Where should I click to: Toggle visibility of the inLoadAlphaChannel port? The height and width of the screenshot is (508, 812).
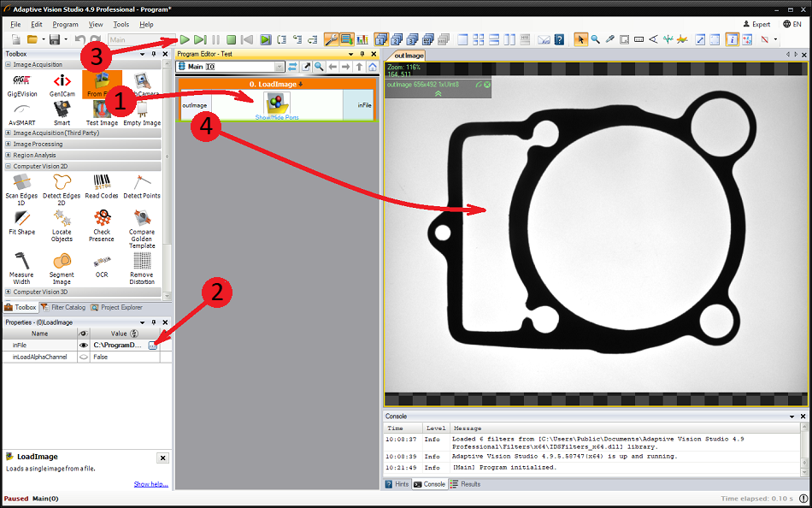coord(84,357)
